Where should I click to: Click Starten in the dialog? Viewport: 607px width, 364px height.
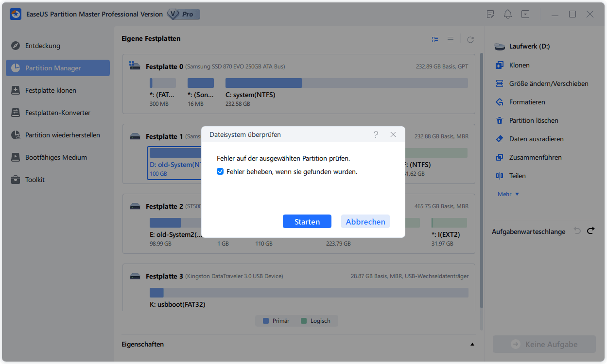click(307, 222)
